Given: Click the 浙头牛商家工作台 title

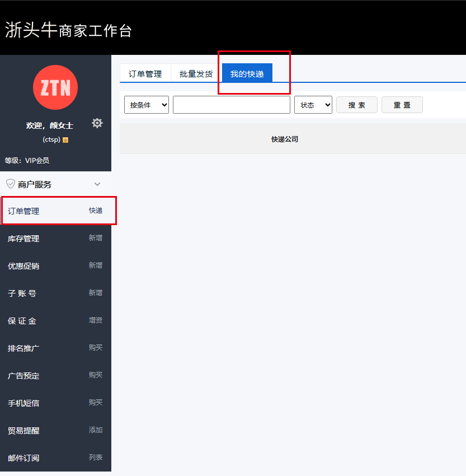Looking at the screenshot, I should [x=68, y=30].
